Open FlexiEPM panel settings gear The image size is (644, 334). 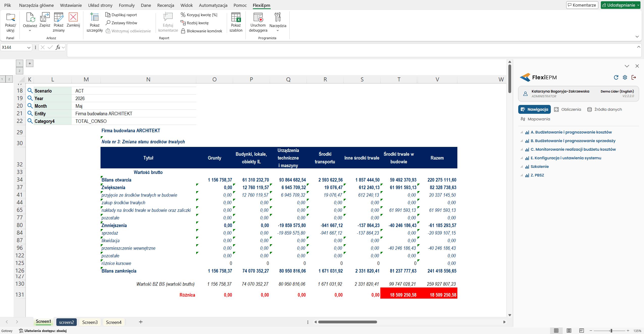coord(625,77)
